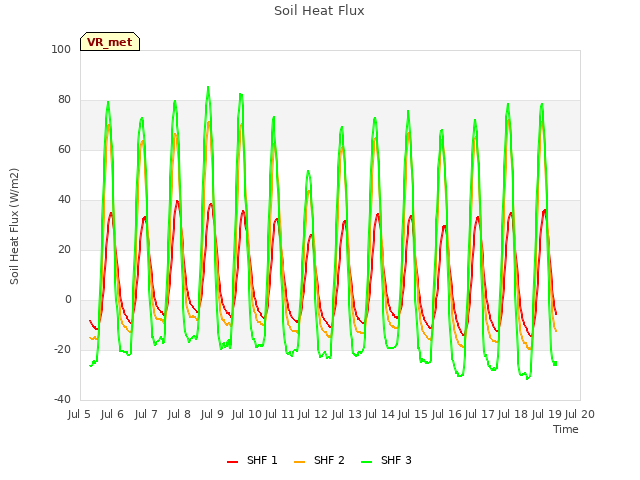Click the Jul 11 x-axis tick label

[280, 414]
